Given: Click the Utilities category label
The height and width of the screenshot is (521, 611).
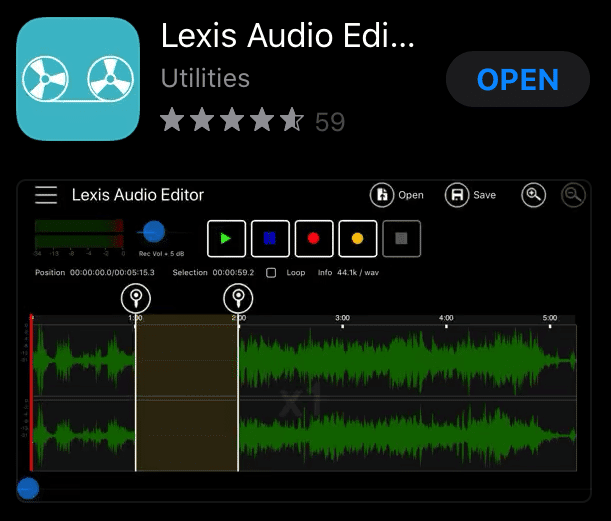Looking at the screenshot, I should [205, 78].
